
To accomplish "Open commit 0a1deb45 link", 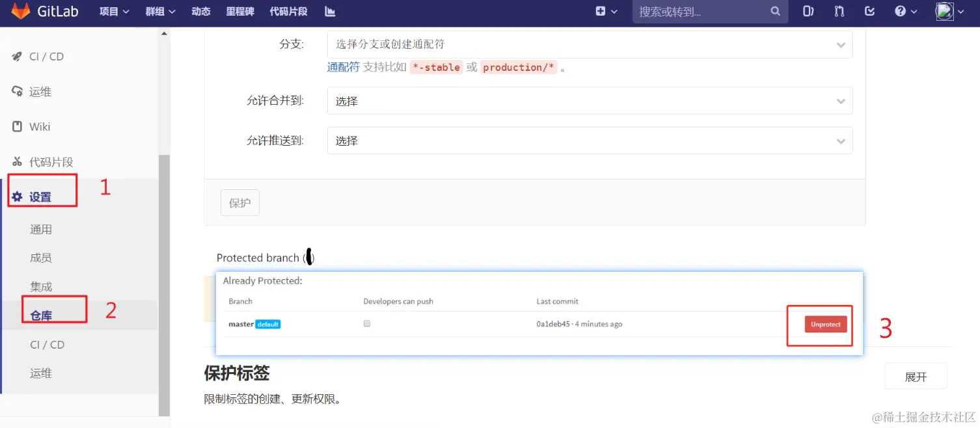I will coord(553,324).
